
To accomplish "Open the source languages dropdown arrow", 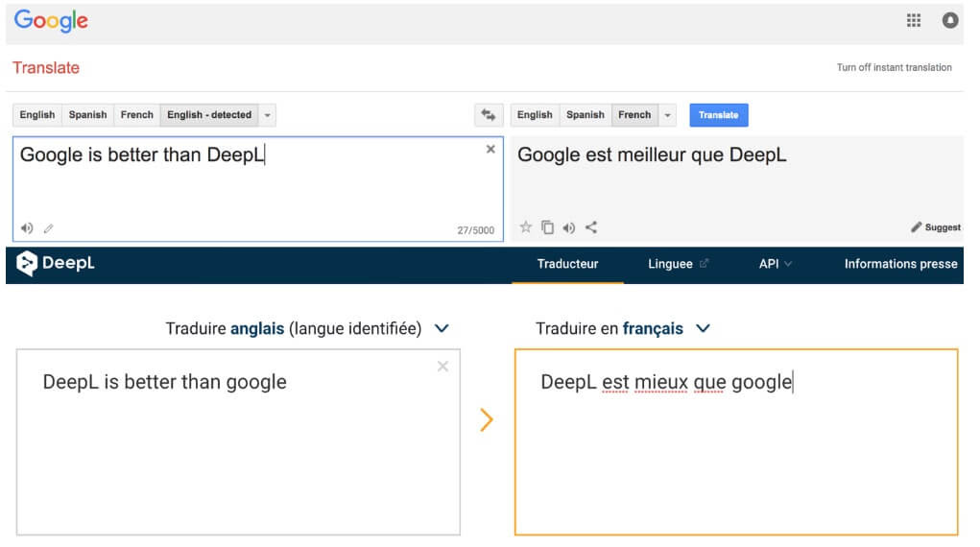I will (x=268, y=115).
